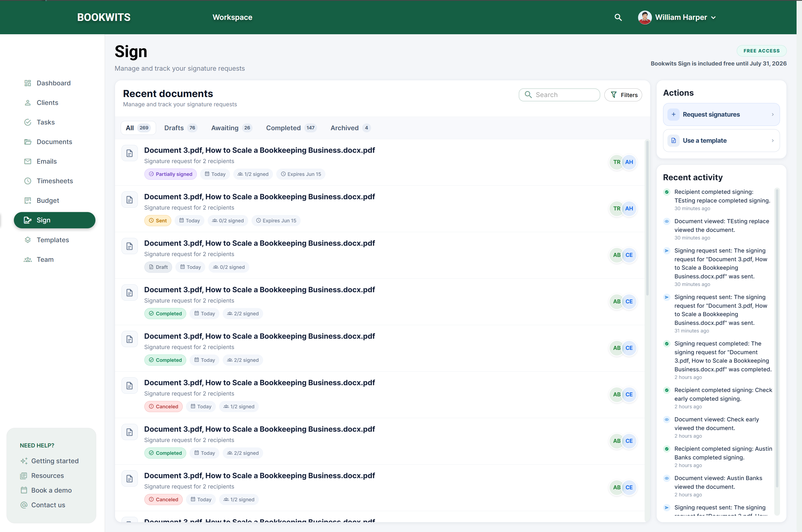The image size is (802, 532).
Task: Click the document icon on Use a template
Action: 673,141
